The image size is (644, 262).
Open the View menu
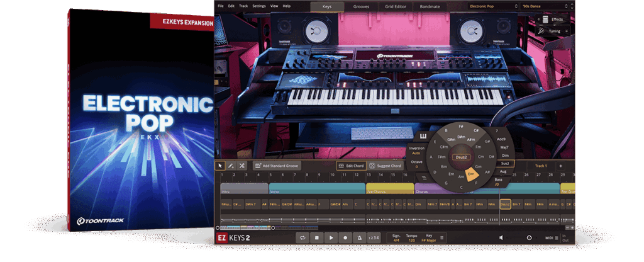(274, 6)
